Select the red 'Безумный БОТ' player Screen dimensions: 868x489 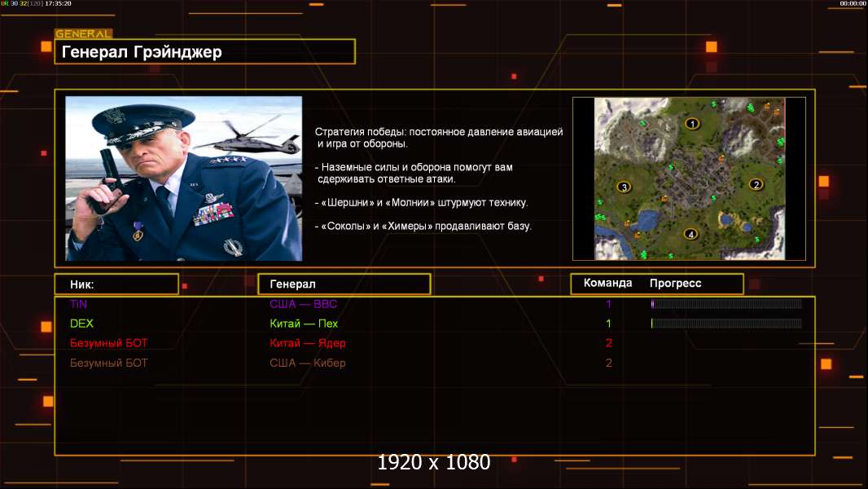(108, 343)
